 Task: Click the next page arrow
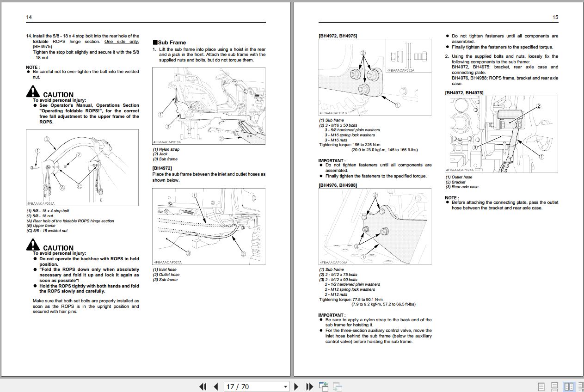296,386
